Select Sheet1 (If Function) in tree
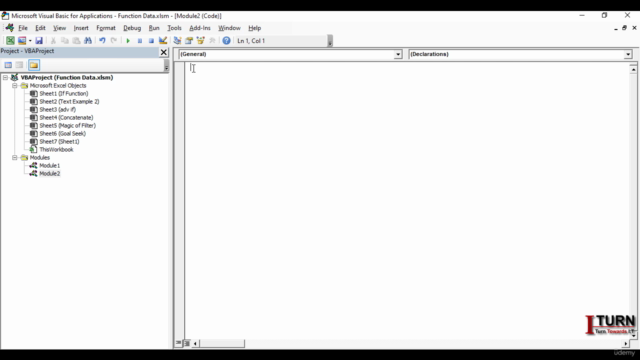This screenshot has width=640, height=360. [x=64, y=93]
